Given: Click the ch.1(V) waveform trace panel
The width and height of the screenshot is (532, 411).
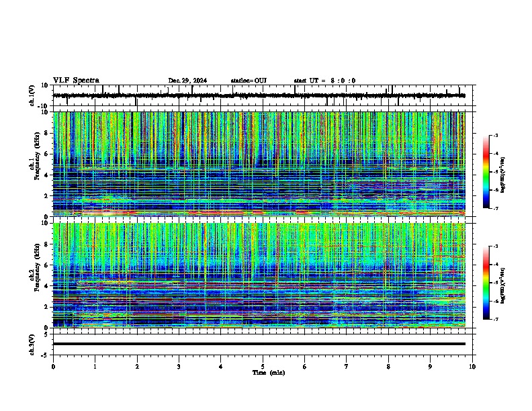Looking at the screenshot, I should click(x=264, y=95).
